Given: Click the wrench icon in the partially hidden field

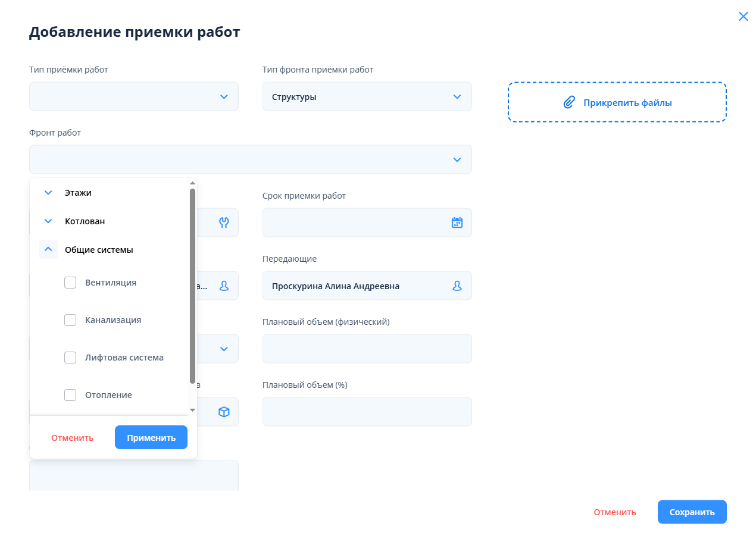Looking at the screenshot, I should click(224, 223).
